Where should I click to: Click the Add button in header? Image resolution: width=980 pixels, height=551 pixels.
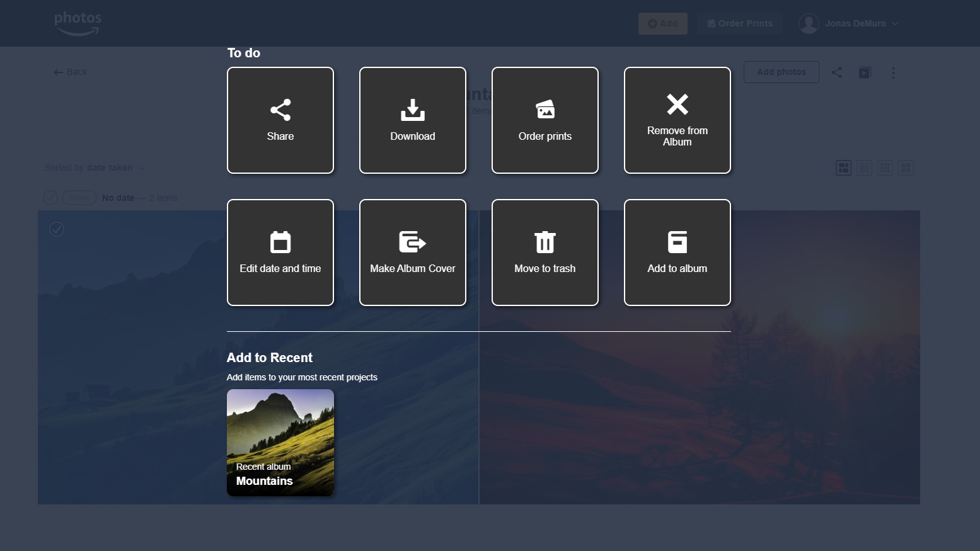click(x=662, y=23)
